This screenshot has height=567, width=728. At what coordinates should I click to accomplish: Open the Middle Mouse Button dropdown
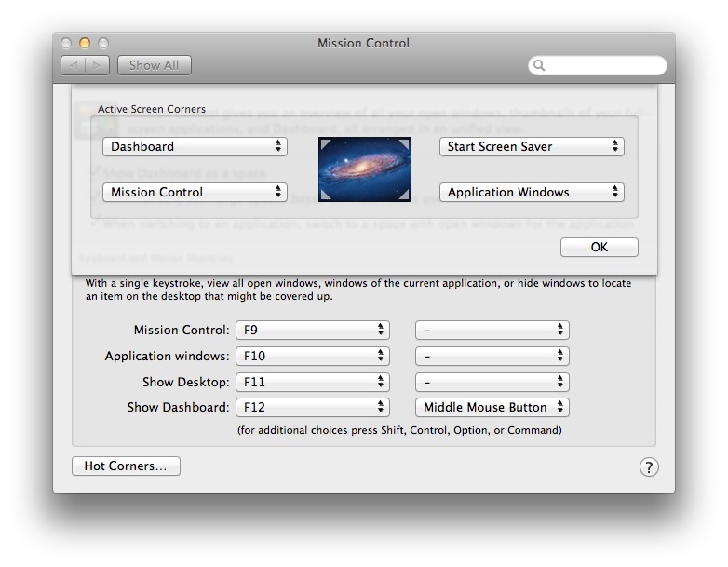coord(492,407)
